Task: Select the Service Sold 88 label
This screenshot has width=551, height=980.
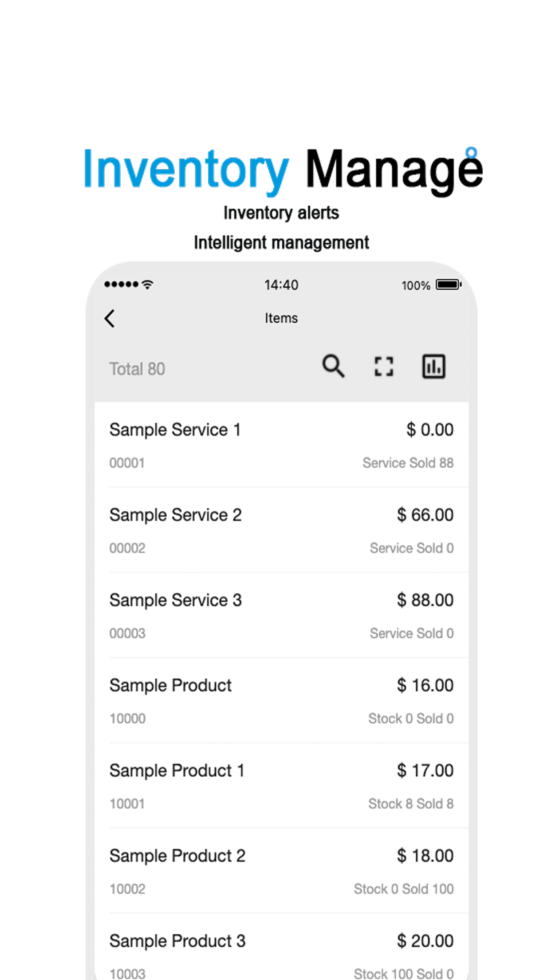Action: [x=408, y=463]
